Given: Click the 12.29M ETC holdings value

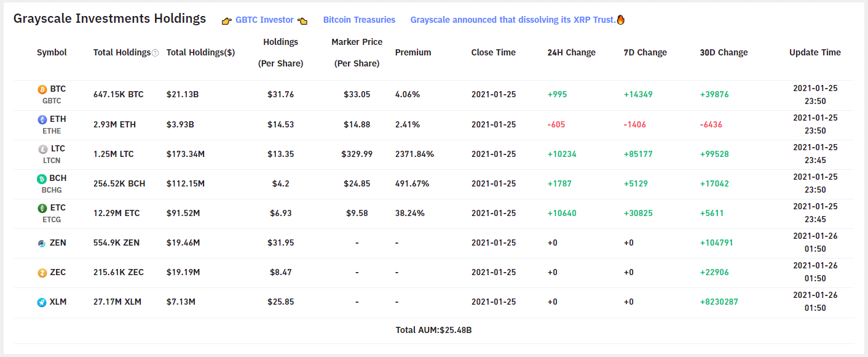Looking at the screenshot, I should (117, 213).
